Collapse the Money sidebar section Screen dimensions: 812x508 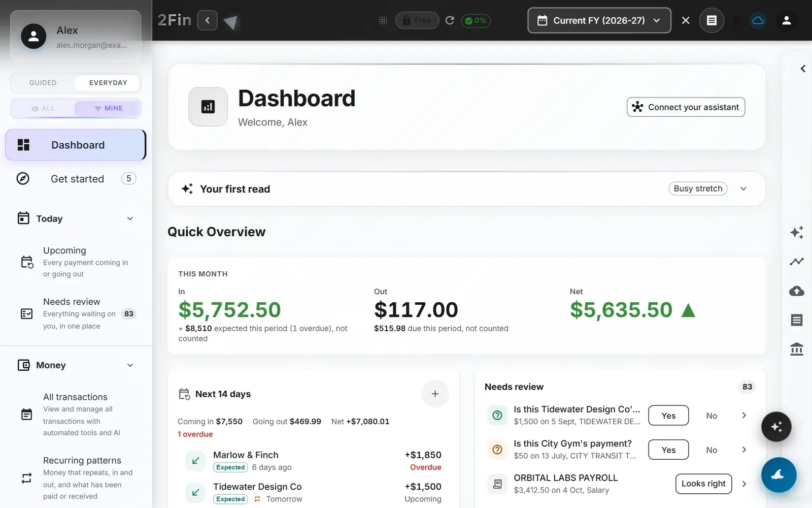[130, 365]
